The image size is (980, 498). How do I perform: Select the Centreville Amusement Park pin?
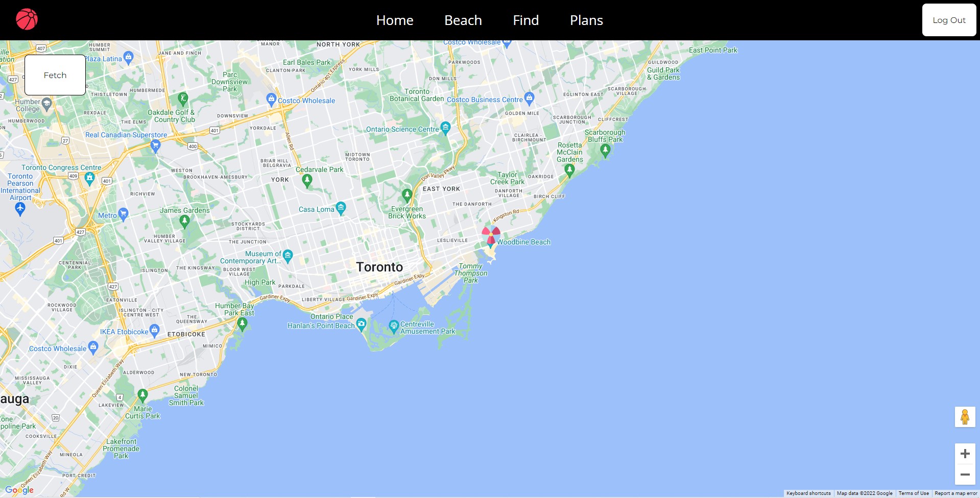[x=394, y=326]
